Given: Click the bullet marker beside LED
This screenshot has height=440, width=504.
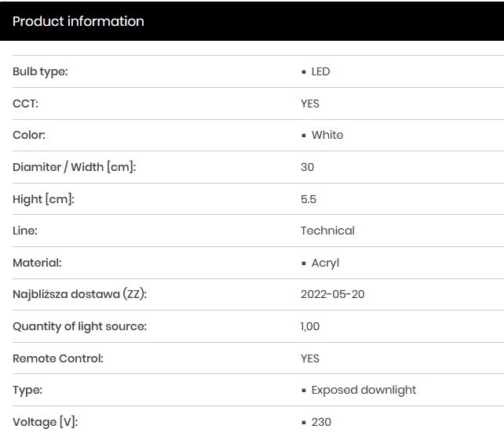Looking at the screenshot, I should pyautogui.click(x=304, y=72).
